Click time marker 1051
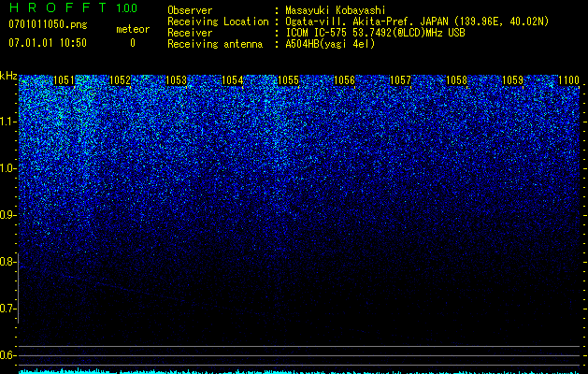Viewport: 588px width, 374px height. 64,80
